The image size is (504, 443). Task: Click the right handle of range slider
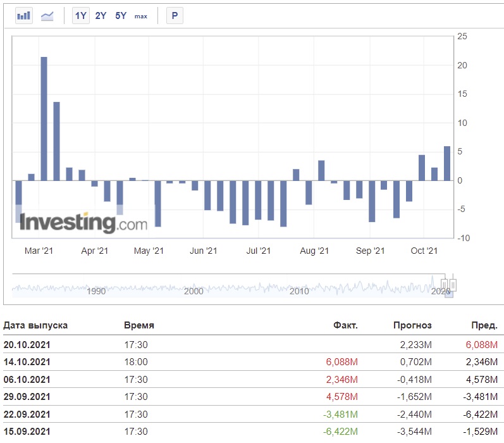[453, 285]
